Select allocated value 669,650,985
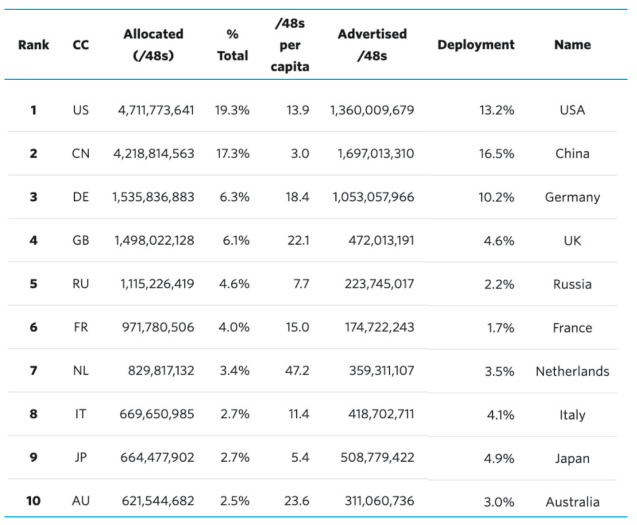 click(x=157, y=414)
